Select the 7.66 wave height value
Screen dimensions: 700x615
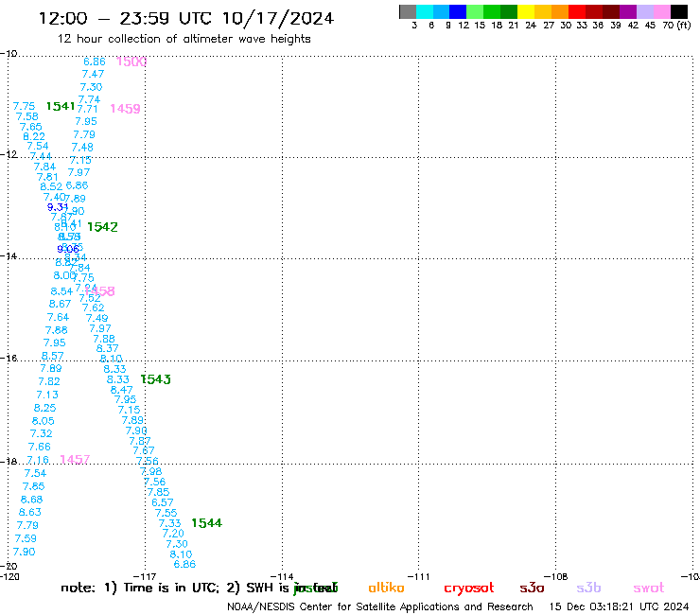40,448
